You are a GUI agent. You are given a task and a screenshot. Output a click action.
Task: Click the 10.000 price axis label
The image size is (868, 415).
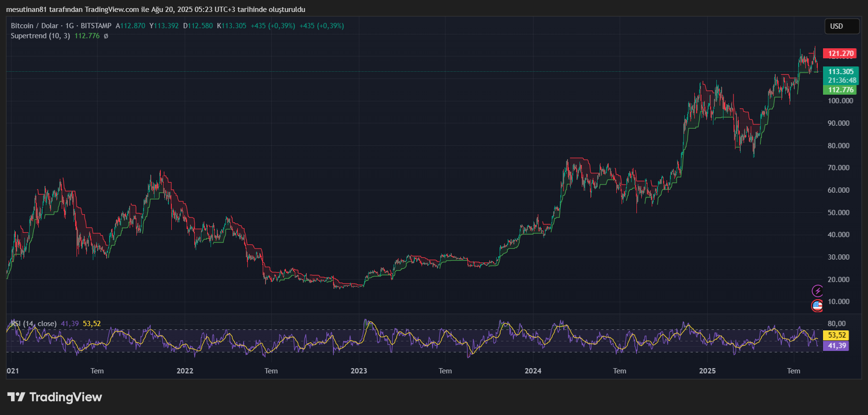pos(838,302)
